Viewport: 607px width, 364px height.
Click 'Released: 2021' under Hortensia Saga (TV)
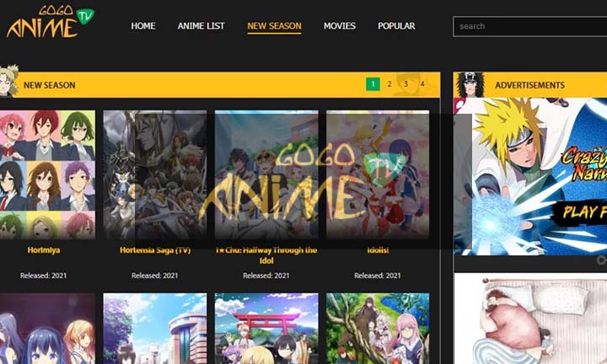[x=155, y=276]
